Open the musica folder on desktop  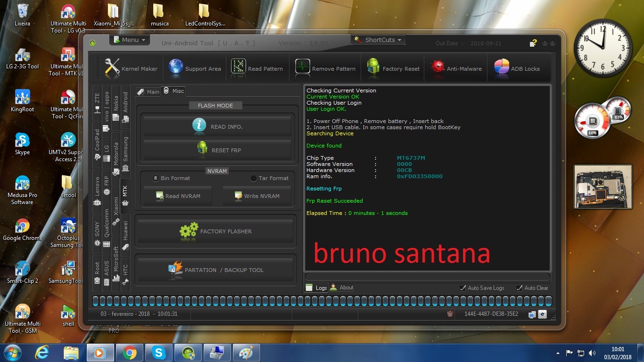(159, 15)
